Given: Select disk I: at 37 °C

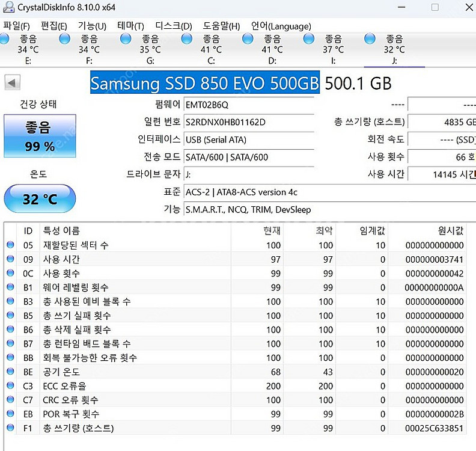Looking at the screenshot, I should tap(333, 49).
